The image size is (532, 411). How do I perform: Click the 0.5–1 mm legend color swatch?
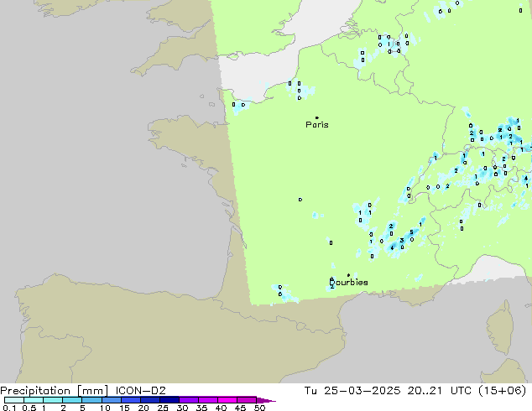click(34, 400)
